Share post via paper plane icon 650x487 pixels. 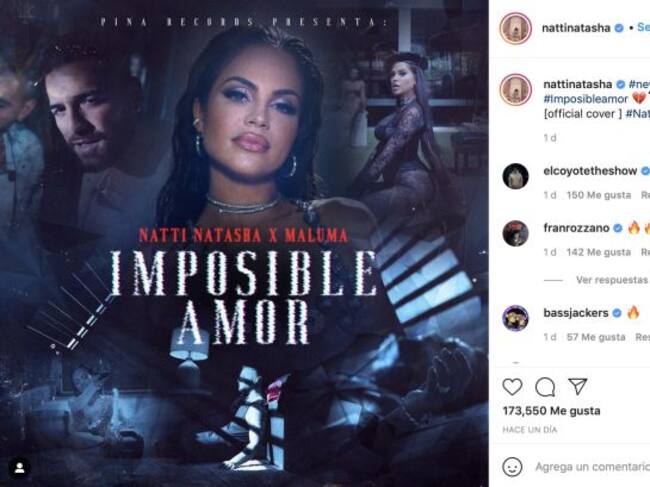577,386
